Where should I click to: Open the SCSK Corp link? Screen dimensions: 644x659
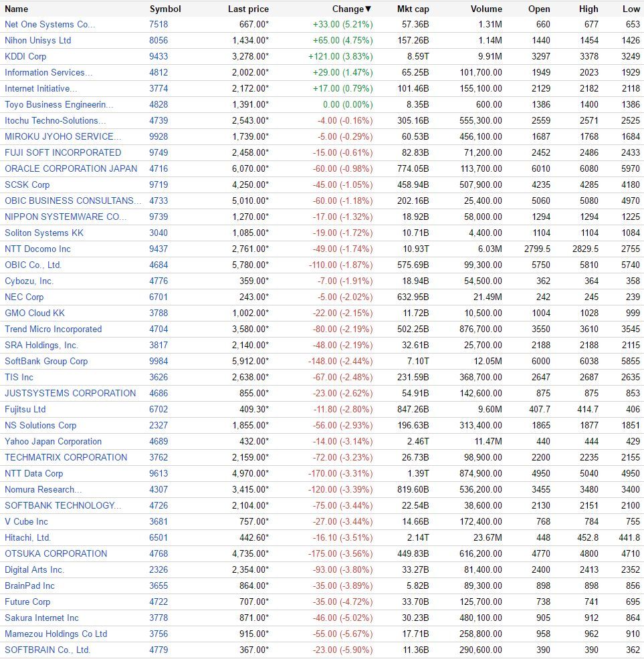tap(27, 184)
